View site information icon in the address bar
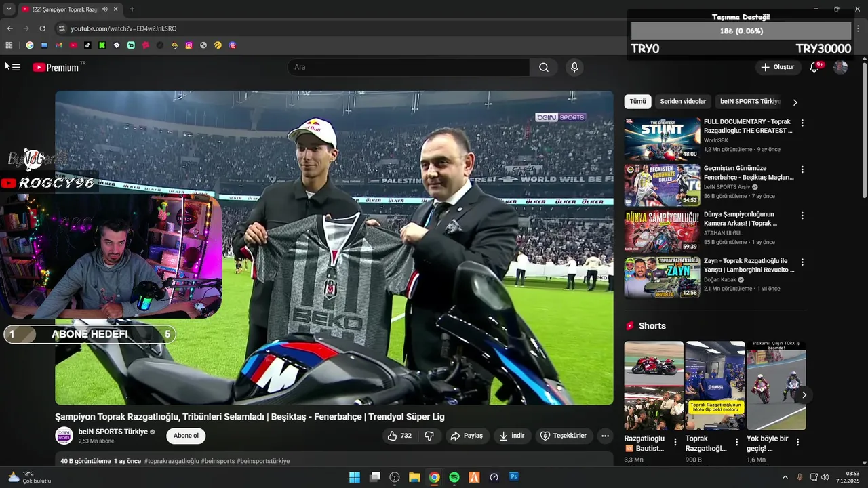 [x=62, y=28]
